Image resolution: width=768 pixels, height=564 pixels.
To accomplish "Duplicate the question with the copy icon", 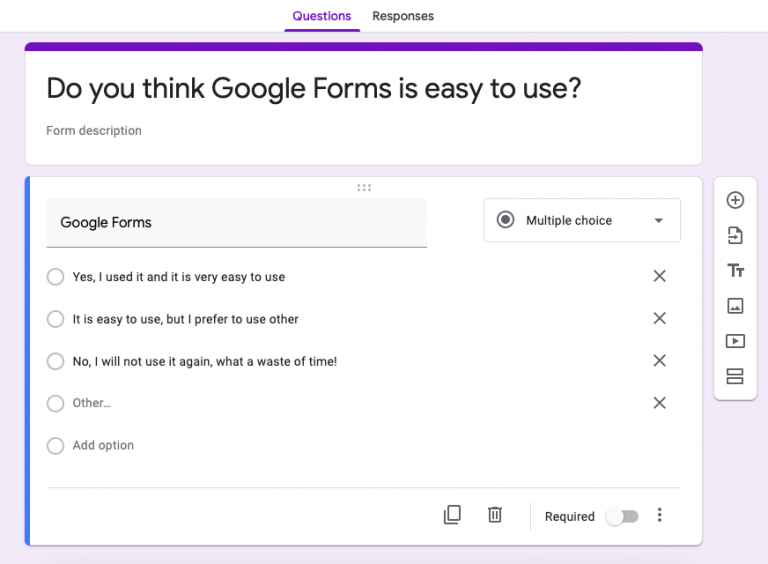I will (x=452, y=515).
